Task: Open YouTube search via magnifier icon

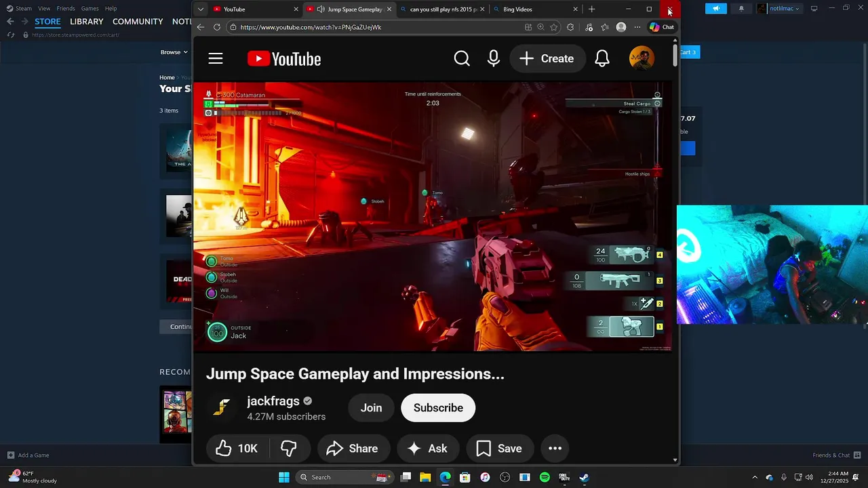Action: coord(462,59)
